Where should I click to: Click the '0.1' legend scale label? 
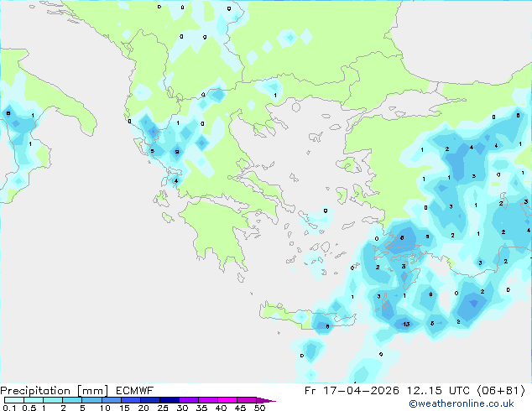click(9, 408)
